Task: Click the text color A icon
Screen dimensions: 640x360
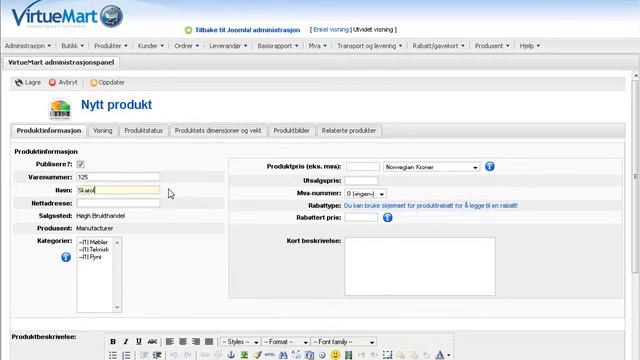Action: pos(440,355)
